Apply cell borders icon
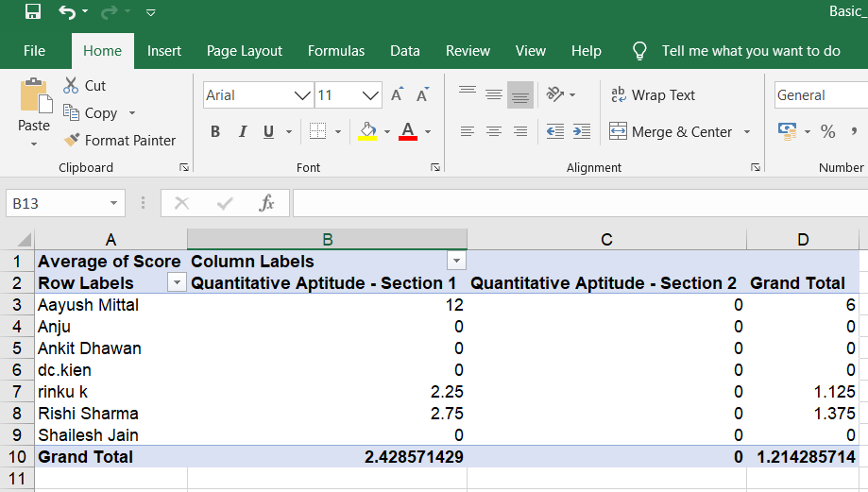 [317, 131]
